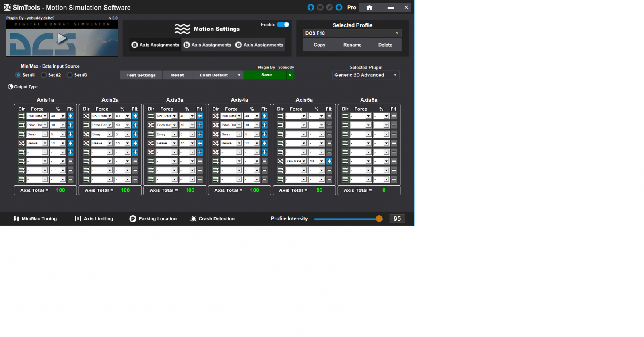Expand the Selected Profile dropdown showing DCS F18

352,33
